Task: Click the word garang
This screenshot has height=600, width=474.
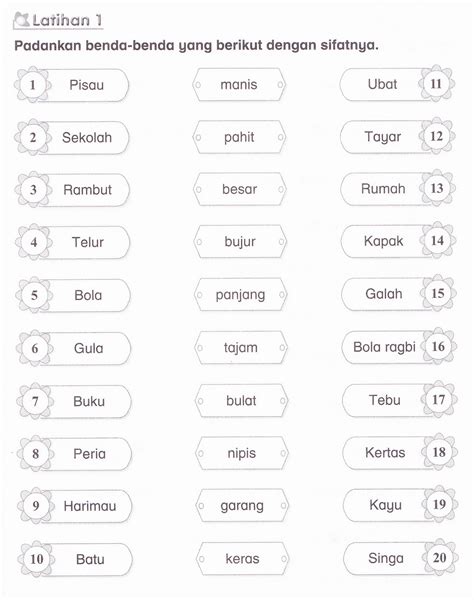Action: tap(242, 506)
